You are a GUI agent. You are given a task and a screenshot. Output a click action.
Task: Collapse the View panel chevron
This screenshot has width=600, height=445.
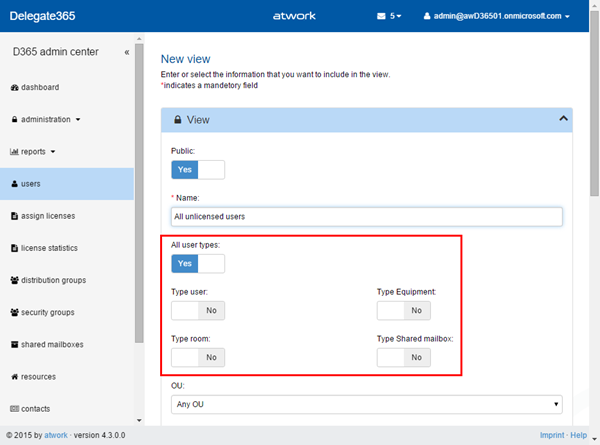(563, 119)
